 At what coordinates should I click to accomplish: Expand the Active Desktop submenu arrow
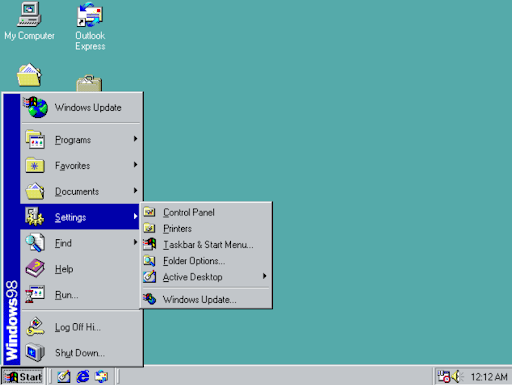tap(264, 276)
